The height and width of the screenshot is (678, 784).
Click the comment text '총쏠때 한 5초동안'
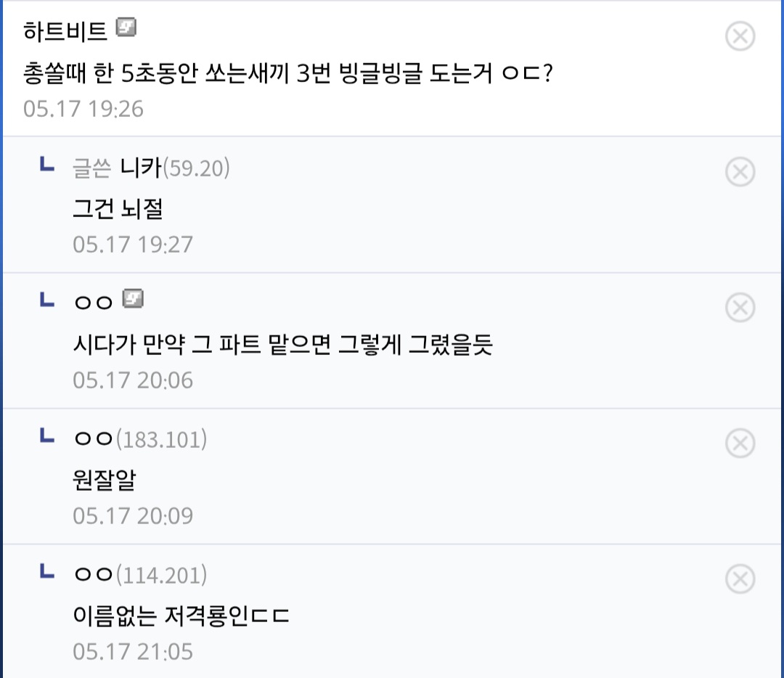[x=110, y=73]
